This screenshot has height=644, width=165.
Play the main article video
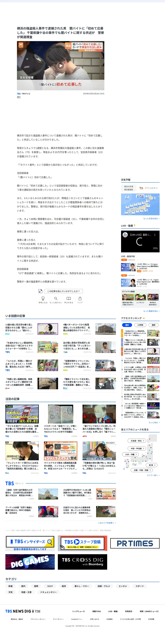[61, 66]
